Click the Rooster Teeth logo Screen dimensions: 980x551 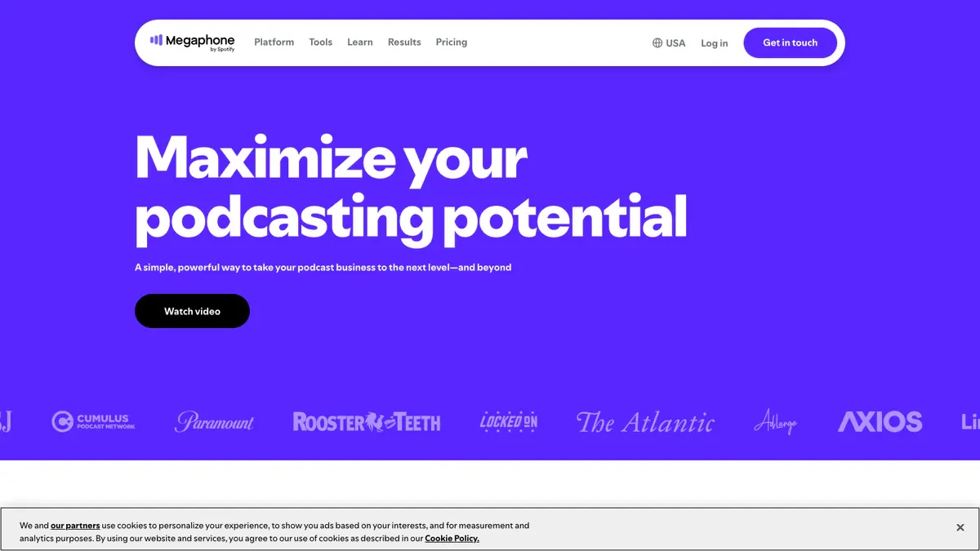(x=367, y=421)
